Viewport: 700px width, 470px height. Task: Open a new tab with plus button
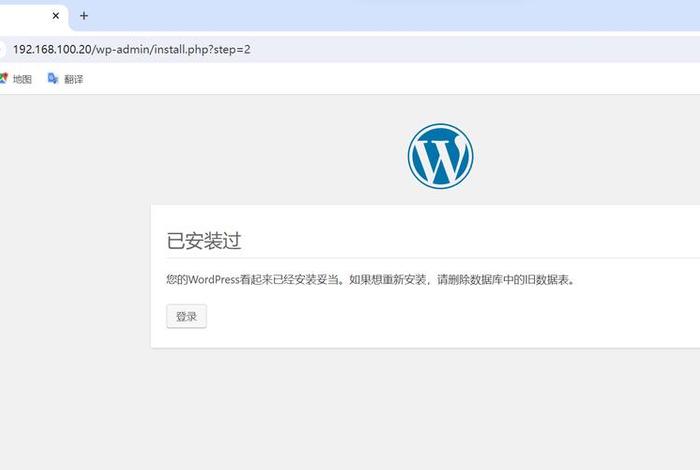84,16
